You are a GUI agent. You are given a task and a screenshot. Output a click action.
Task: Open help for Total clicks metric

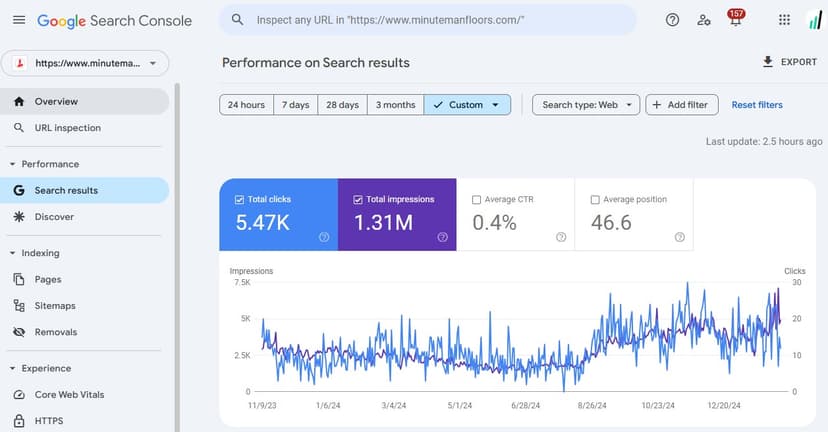coord(324,237)
